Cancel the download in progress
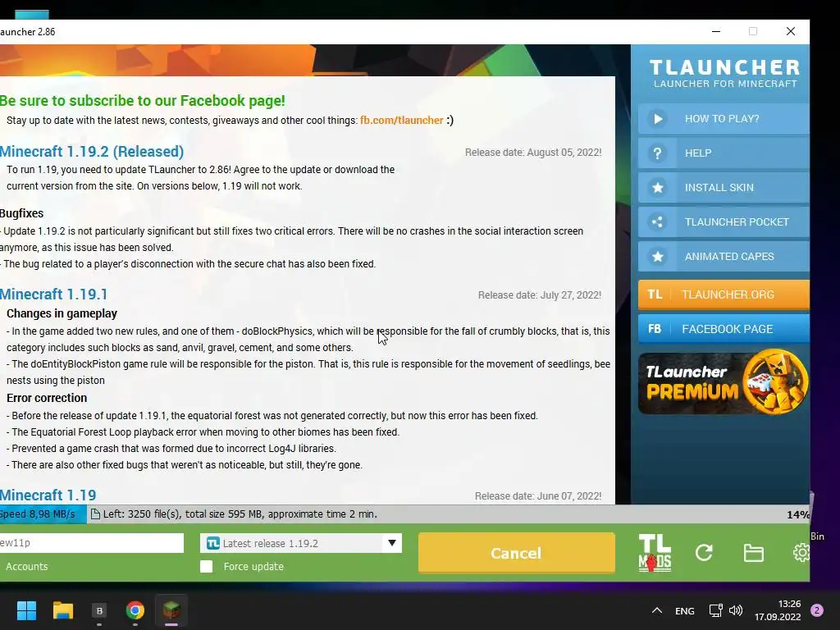 [517, 553]
